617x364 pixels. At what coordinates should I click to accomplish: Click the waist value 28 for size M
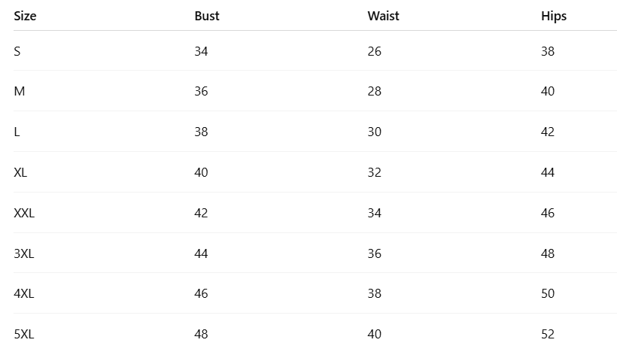point(375,91)
